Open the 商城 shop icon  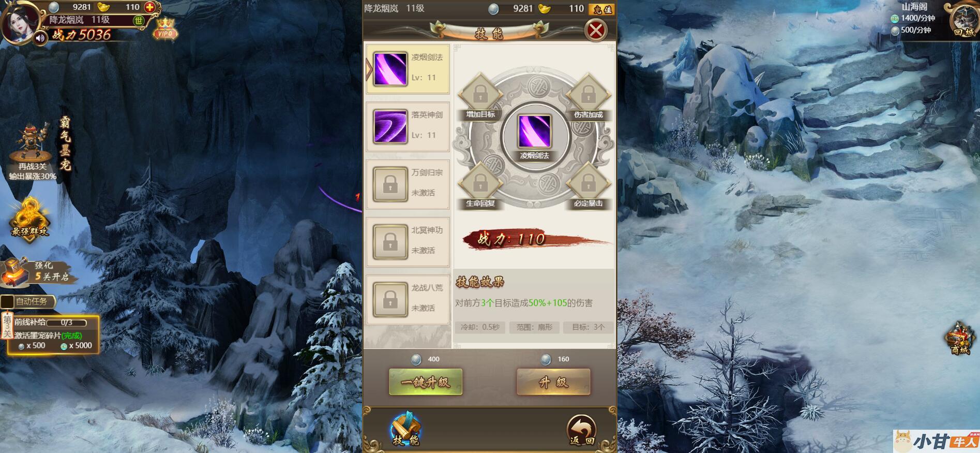tap(960, 339)
